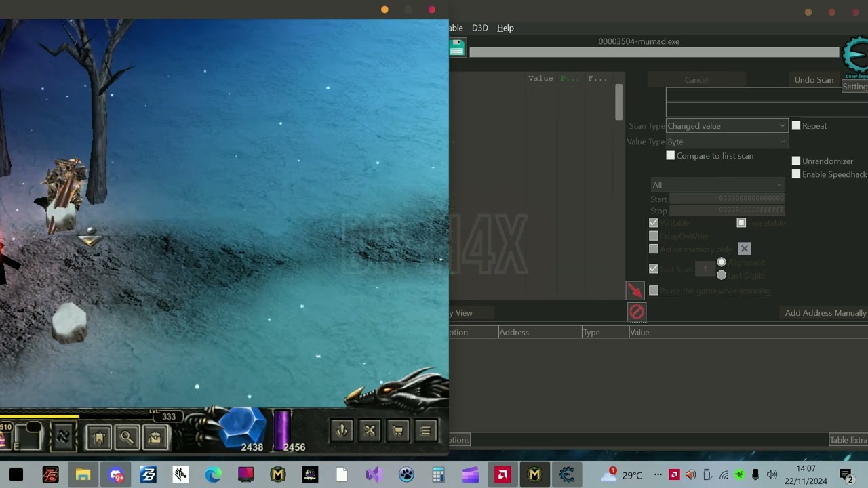The width and height of the screenshot is (868, 488).
Task: Toggle the Writable checkbox
Action: 654,222
